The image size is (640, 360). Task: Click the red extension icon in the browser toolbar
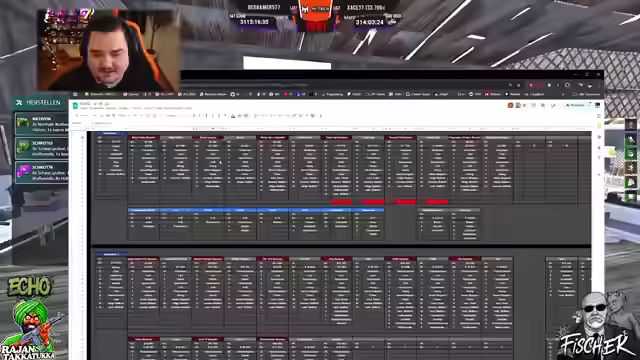coord(531,85)
